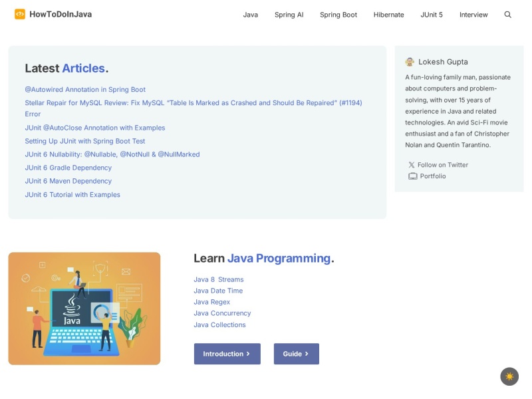Open JUnit 6 Maven Dependency link
Image resolution: width=532 pixels, height=399 pixels.
[x=68, y=181]
